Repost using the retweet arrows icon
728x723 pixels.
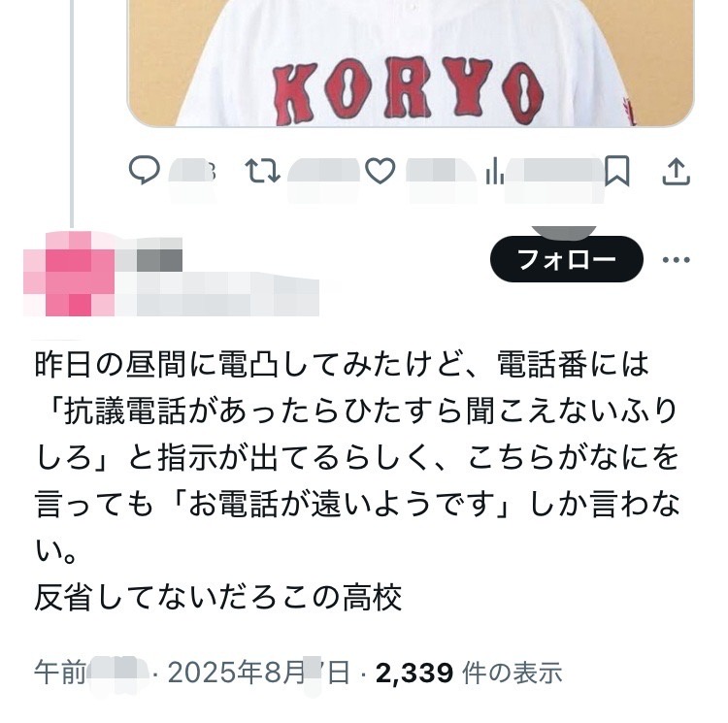tap(262, 170)
